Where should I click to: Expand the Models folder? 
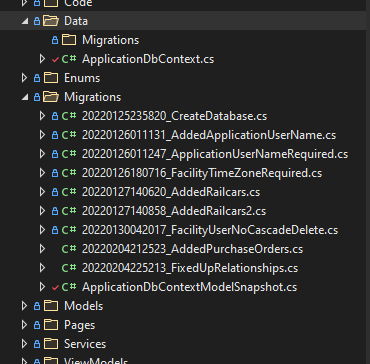24,306
